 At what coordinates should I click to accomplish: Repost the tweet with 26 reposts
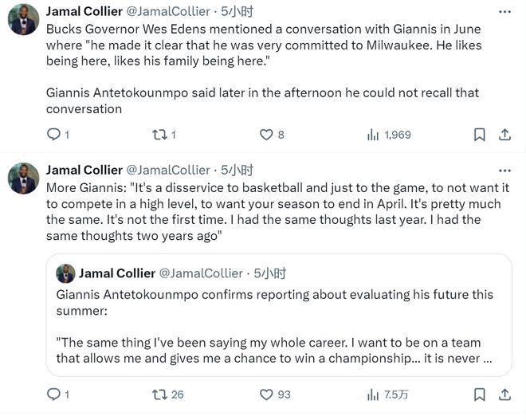tap(159, 394)
